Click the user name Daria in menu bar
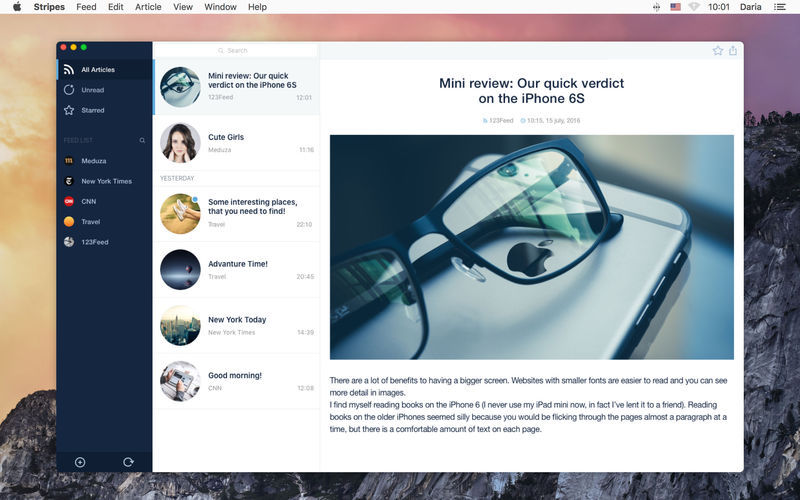This screenshot has width=800, height=500. (751, 7)
